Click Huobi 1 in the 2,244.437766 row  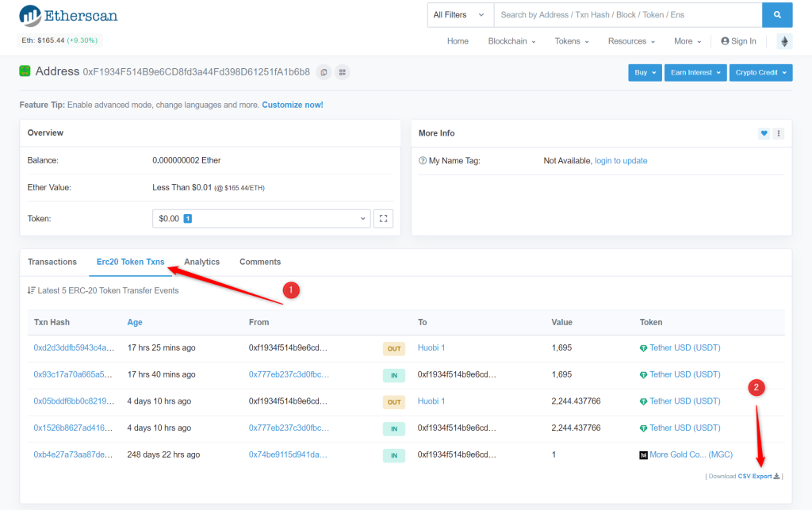point(431,401)
